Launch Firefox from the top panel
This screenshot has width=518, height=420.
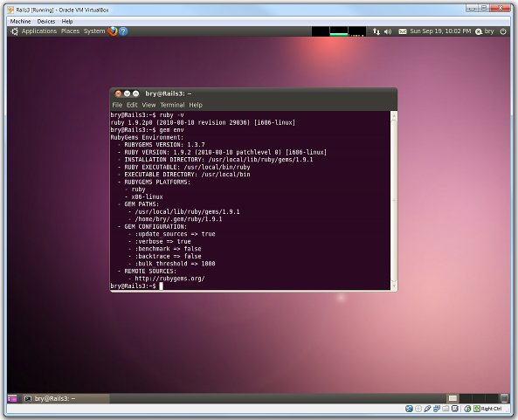[x=113, y=31]
